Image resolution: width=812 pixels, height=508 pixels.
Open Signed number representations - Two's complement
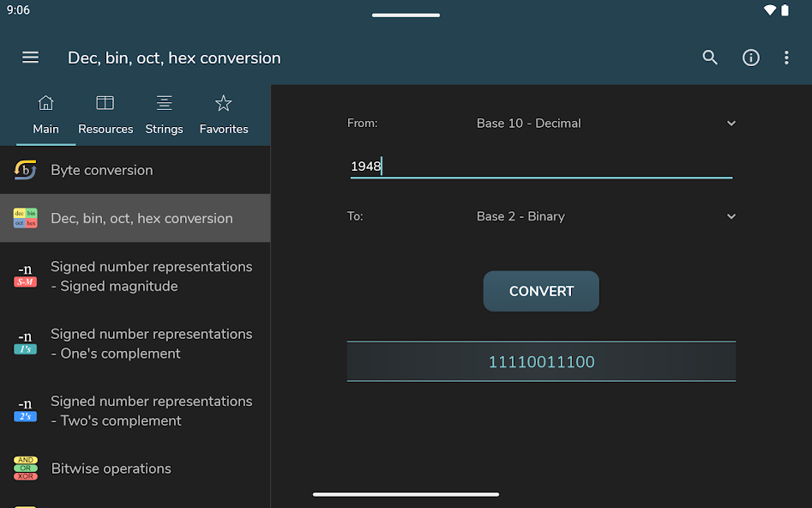[x=135, y=410]
